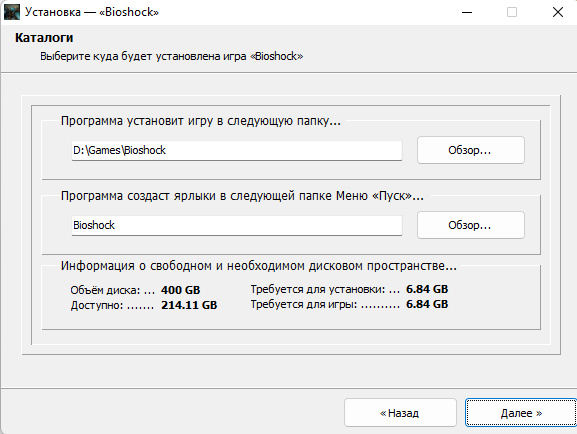
Task: Click the greyed-out maximize window button
Action: click(x=512, y=12)
